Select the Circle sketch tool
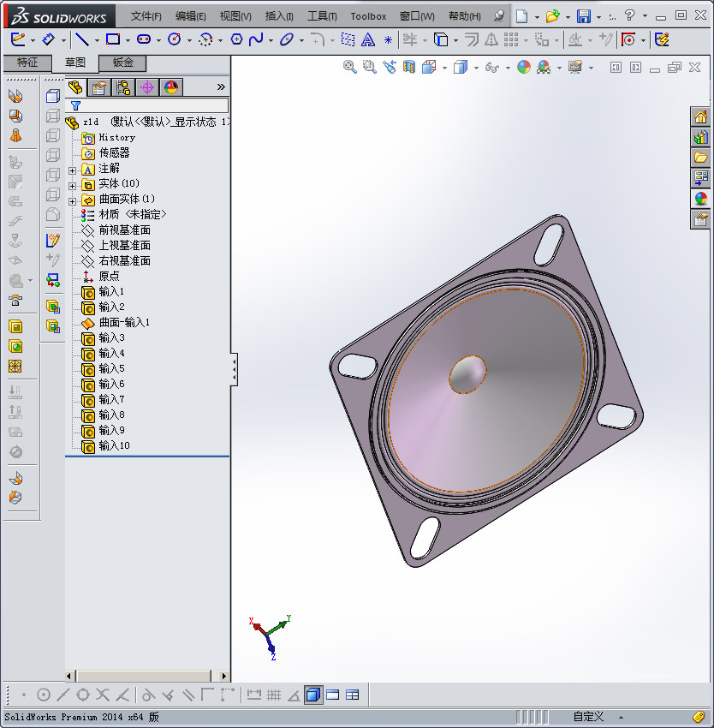Viewport: 714px width, 728px height. (x=175, y=39)
